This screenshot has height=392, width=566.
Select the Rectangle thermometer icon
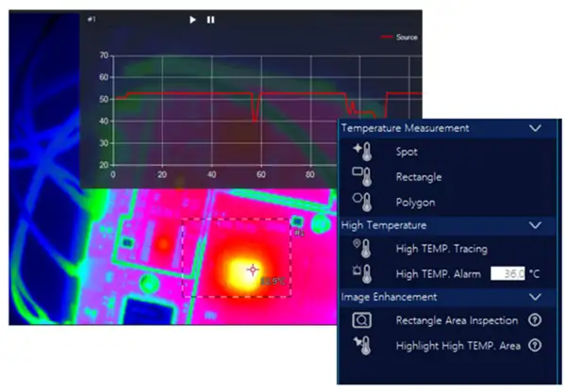[362, 177]
